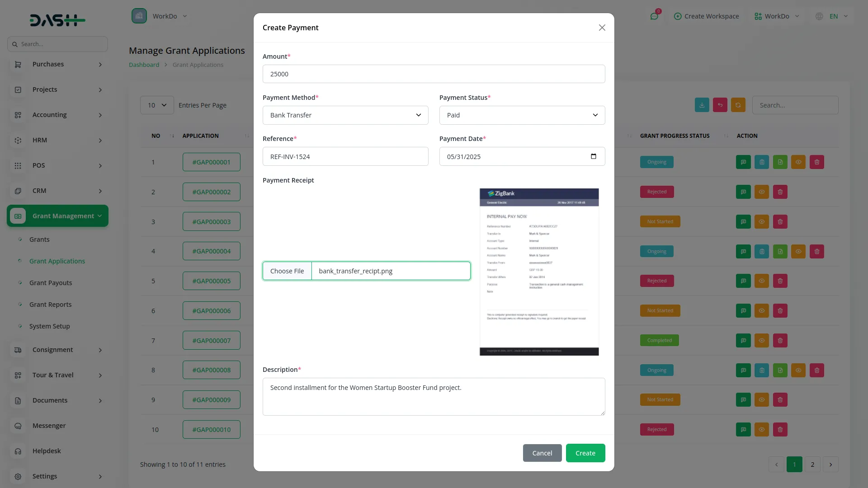868x488 pixels.
Task: Click the red undo arrow icon above the table
Action: point(720,105)
